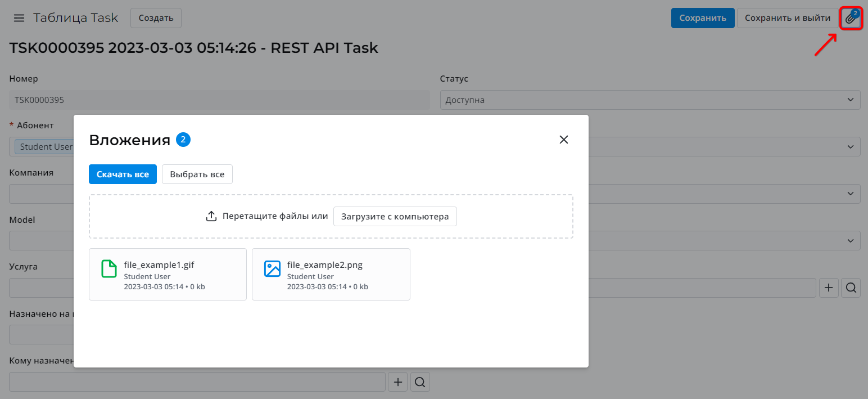The width and height of the screenshot is (868, 399).
Task: Click the paperclip attachments icon
Action: pyautogui.click(x=851, y=19)
